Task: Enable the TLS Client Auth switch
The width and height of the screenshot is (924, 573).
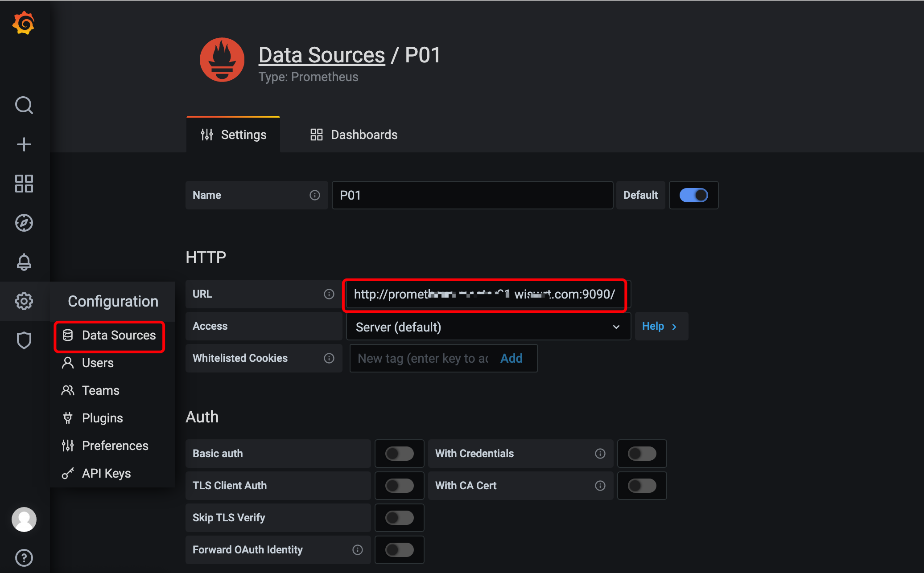Action: [x=400, y=486]
